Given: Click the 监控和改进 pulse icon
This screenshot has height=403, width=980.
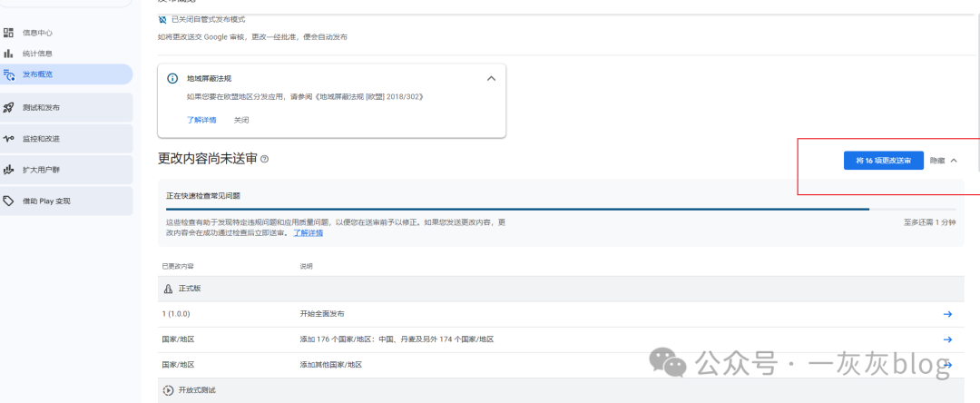Looking at the screenshot, I should 9,139.
